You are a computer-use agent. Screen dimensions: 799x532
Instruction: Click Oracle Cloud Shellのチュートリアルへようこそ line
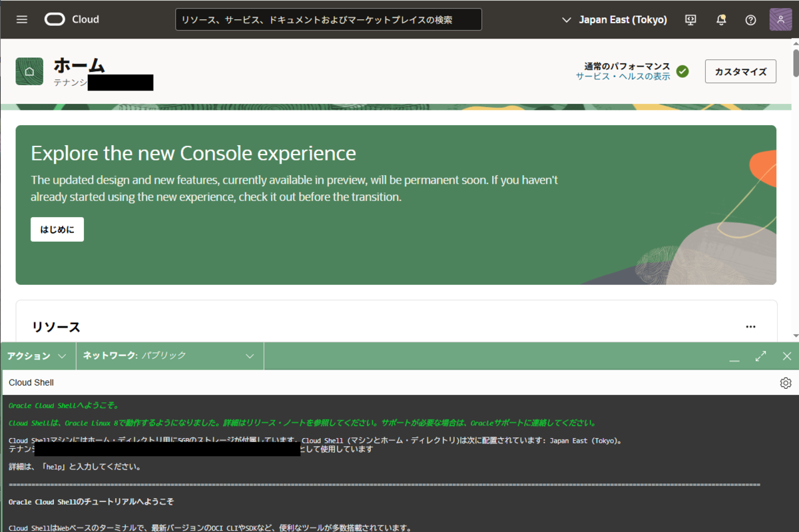click(x=91, y=501)
